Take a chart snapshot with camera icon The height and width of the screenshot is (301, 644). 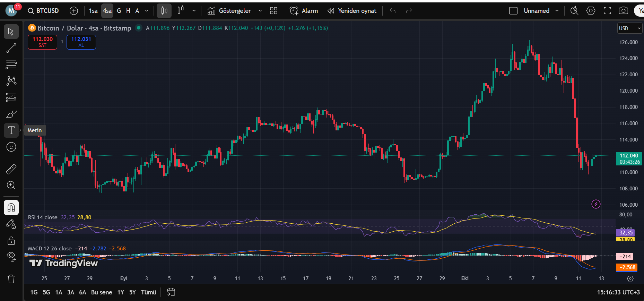(623, 11)
